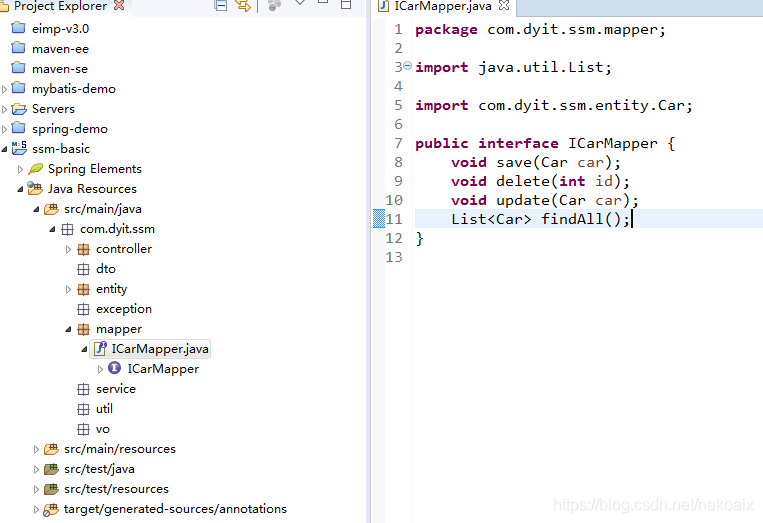Expand the Servers folder

[x=4, y=109]
